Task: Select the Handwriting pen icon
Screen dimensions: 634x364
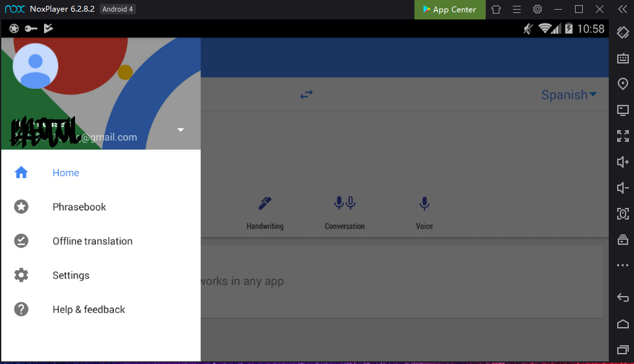Action: pos(264,204)
